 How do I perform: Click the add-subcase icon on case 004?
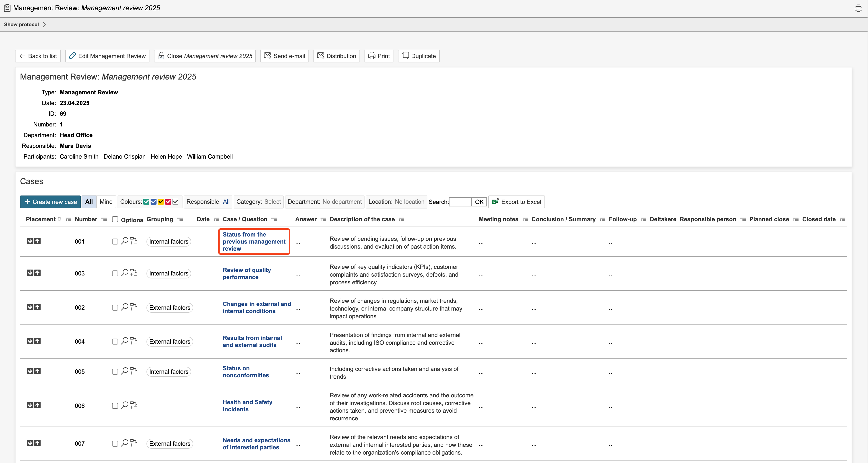[x=134, y=341]
